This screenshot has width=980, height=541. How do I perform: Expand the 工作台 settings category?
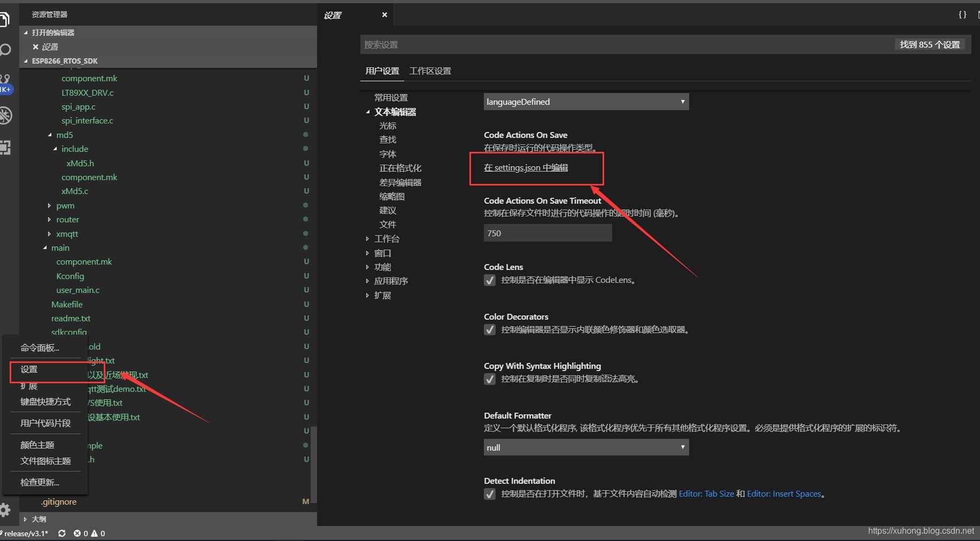tap(367, 239)
